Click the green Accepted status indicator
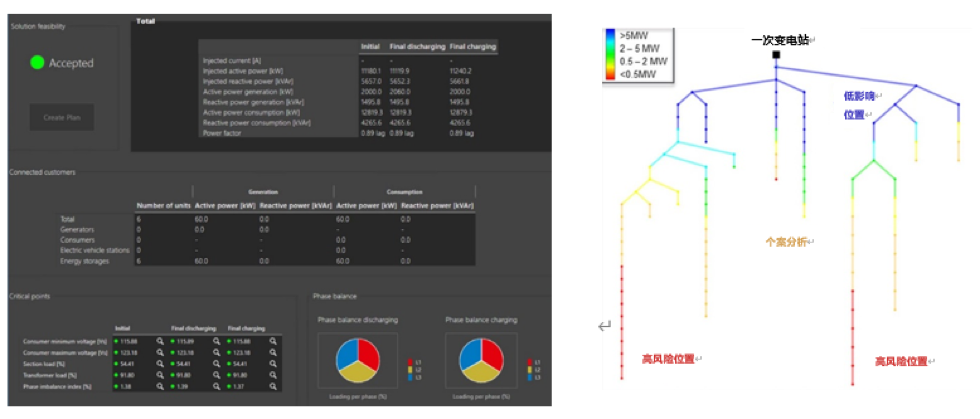980x419 pixels. pos(38,63)
